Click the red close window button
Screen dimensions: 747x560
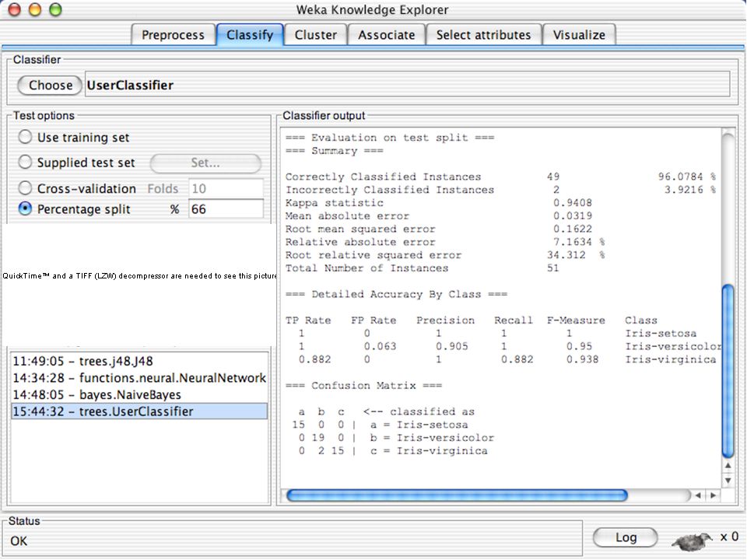point(15,9)
